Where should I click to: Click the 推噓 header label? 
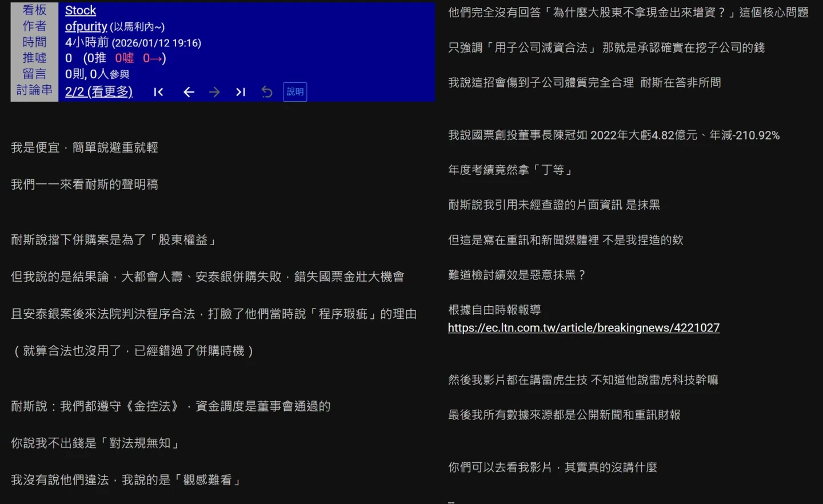pos(34,58)
